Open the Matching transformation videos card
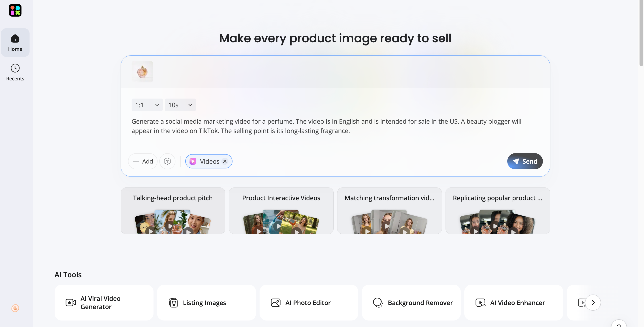Viewport: 644px width, 327px height. tap(389, 211)
